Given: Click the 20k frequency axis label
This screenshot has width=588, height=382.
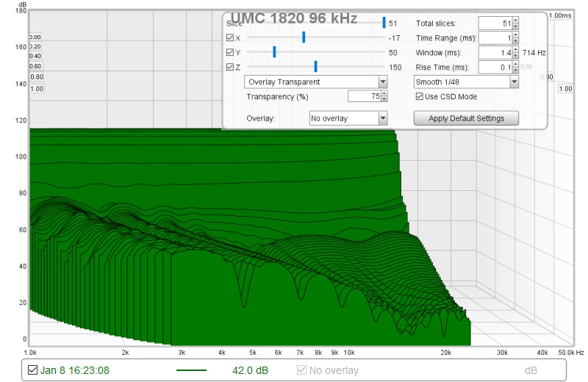Looking at the screenshot, I should pos(445,353).
